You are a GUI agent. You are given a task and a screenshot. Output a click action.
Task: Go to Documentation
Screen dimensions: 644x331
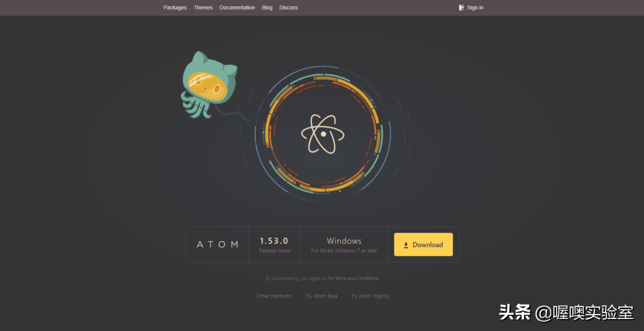point(237,8)
